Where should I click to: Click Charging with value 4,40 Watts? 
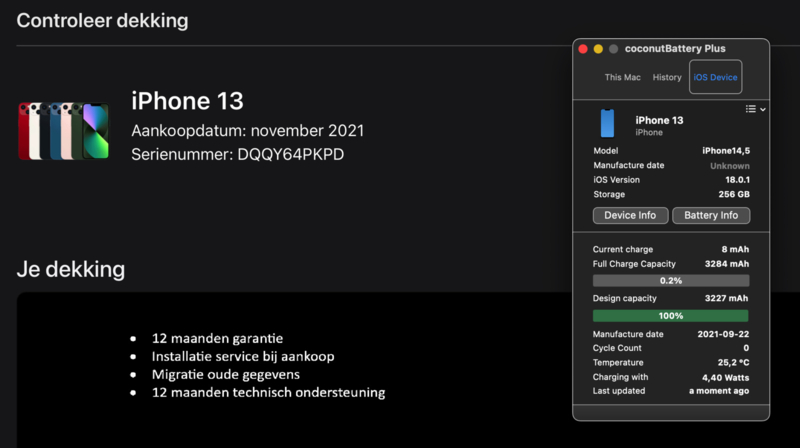click(726, 378)
